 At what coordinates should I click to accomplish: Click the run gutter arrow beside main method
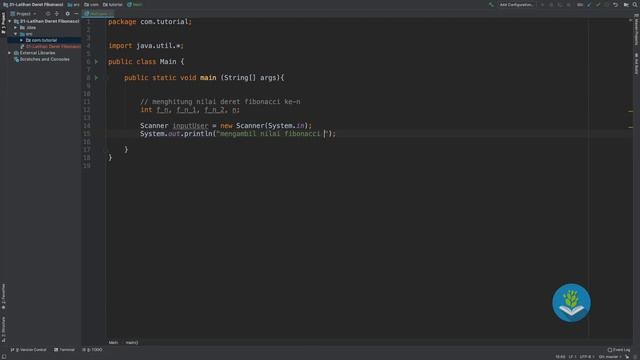96,78
